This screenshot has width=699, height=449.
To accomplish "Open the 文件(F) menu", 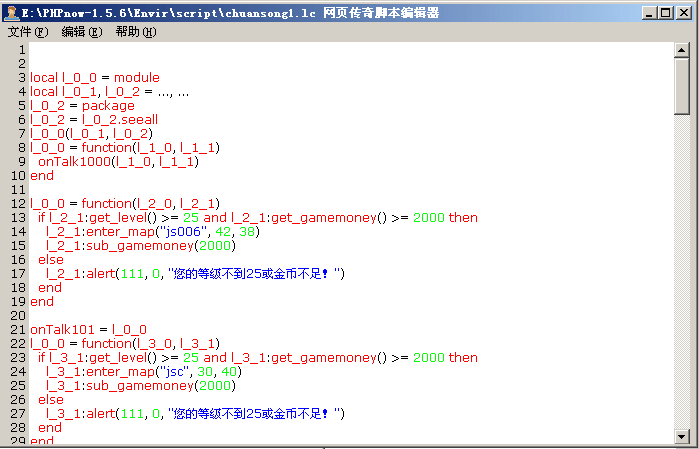I will [27, 32].
